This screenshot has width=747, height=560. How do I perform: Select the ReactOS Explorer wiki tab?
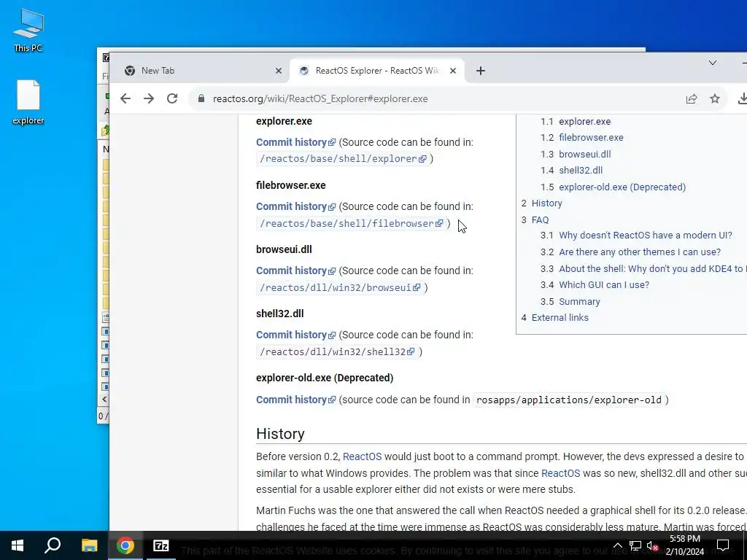pos(377,71)
